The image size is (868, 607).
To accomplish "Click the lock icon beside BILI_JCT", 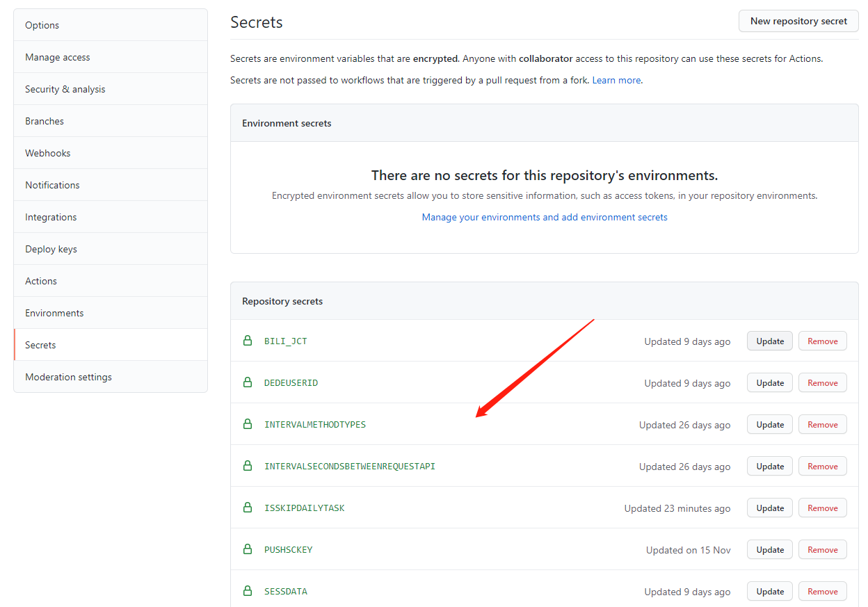I will 247,341.
